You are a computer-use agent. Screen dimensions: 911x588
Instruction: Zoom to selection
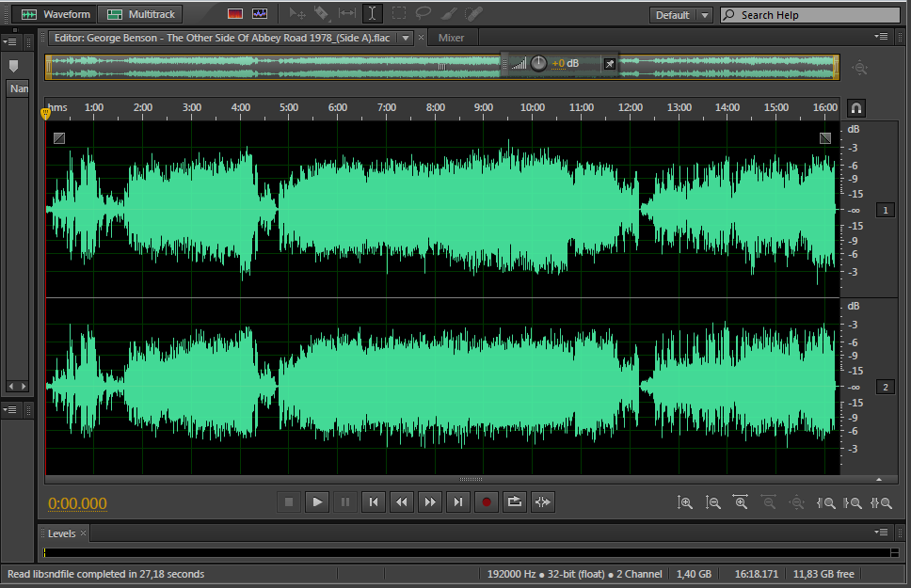(x=882, y=503)
